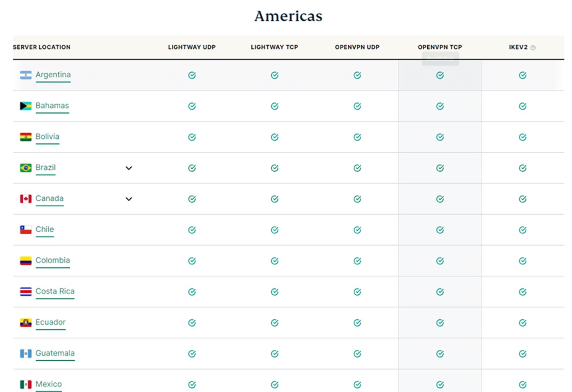Screen dimensions: 572x392
Task: Open the Argentina location link
Action: [x=53, y=74]
